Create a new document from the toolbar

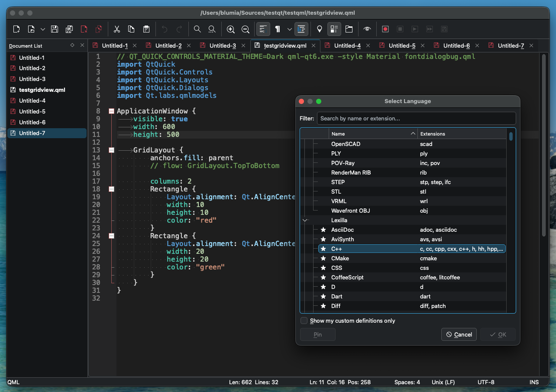point(16,29)
